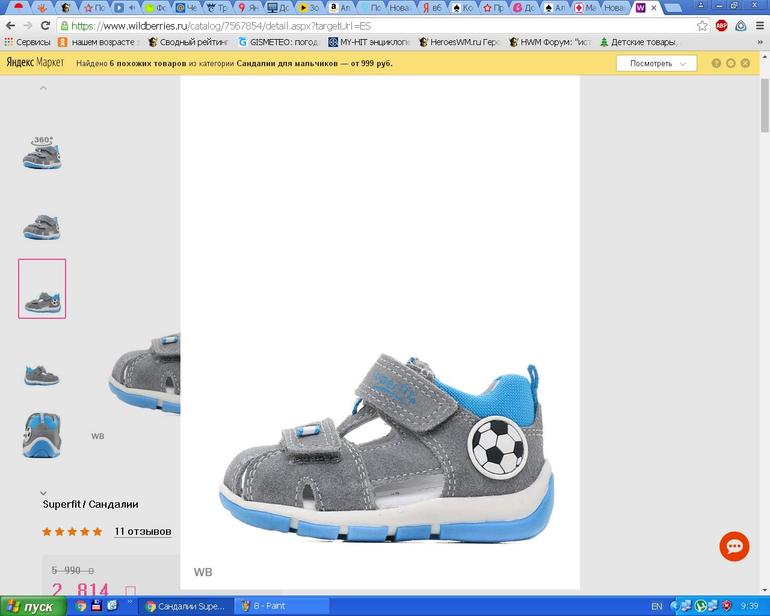
Task: Open the Сервисы bookmark
Action: pyautogui.click(x=28, y=42)
